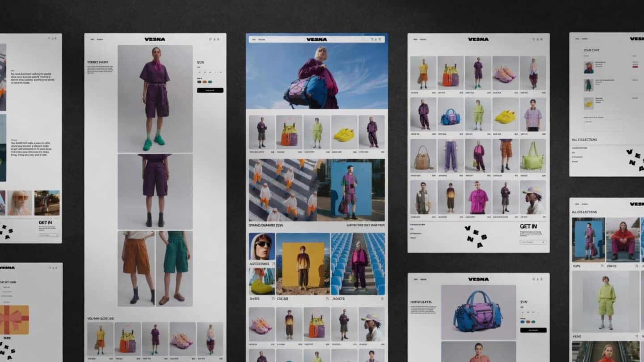This screenshot has height=362, width=644.
Task: Click the arrow icon beside the JACKETS label
Action: (381, 298)
